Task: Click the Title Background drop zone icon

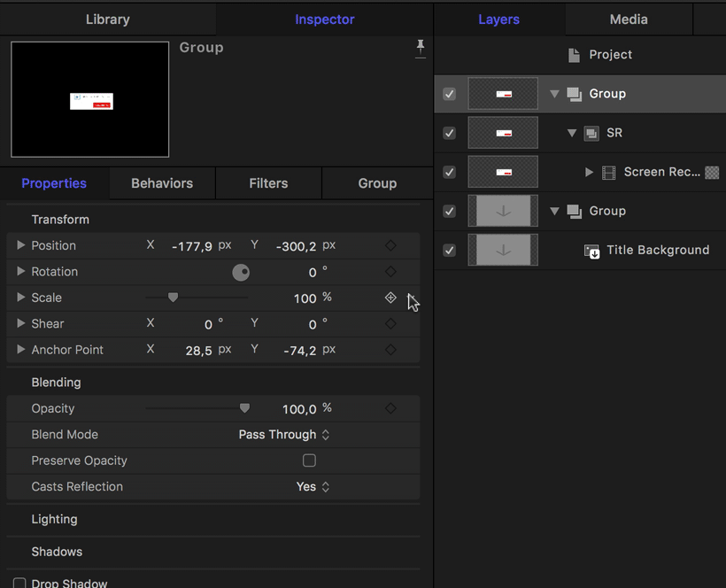Action: point(591,251)
